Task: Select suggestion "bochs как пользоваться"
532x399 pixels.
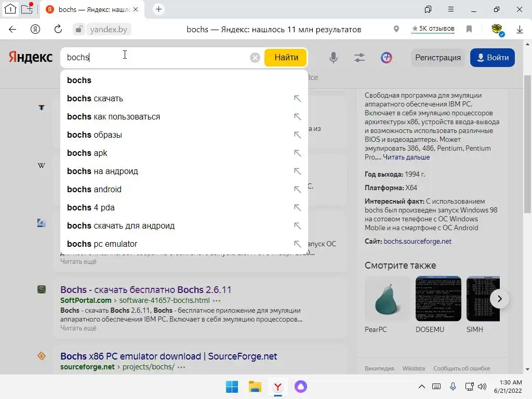Action: (x=184, y=117)
